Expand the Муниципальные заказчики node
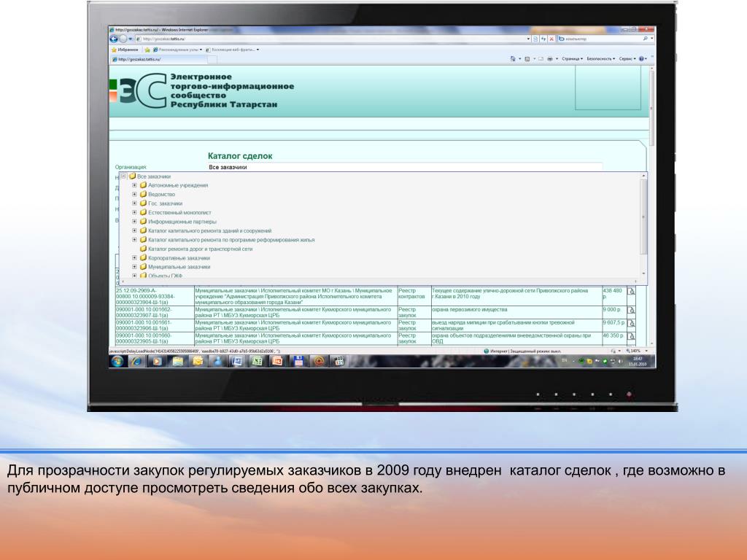747x560 pixels. click(134, 267)
